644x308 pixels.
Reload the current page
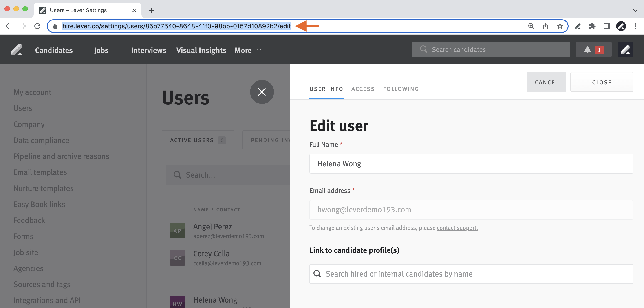pyautogui.click(x=37, y=26)
